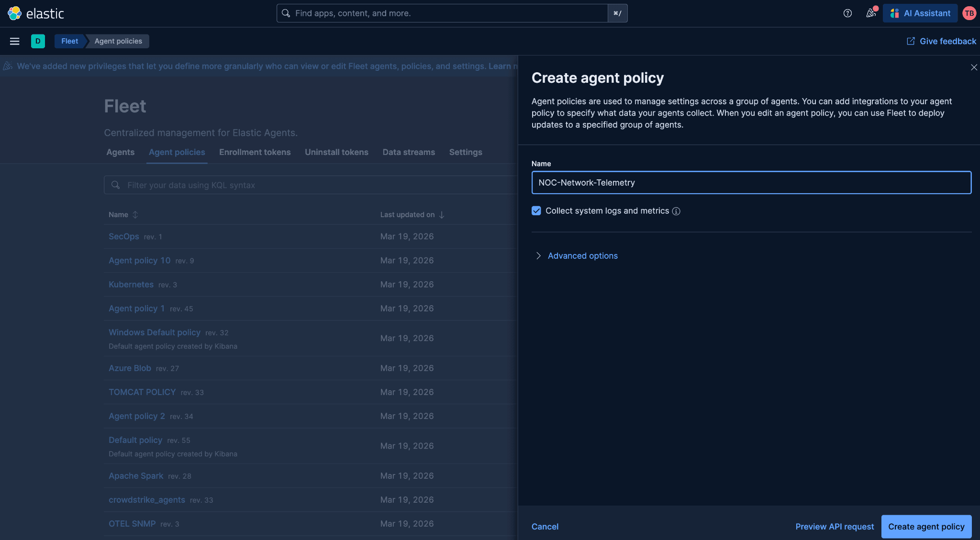Viewport: 980px width, 540px height.
Task: Uncheck Collect system logs and metrics
Action: (536, 211)
